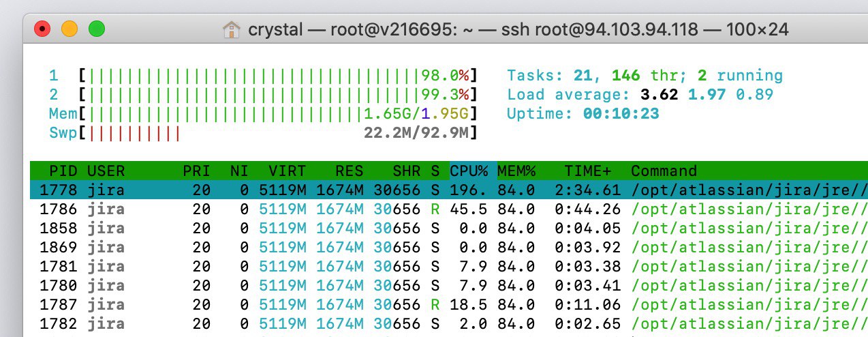This screenshot has height=337, width=868.
Task: Select the process row with PID 1780
Action: coord(449,285)
